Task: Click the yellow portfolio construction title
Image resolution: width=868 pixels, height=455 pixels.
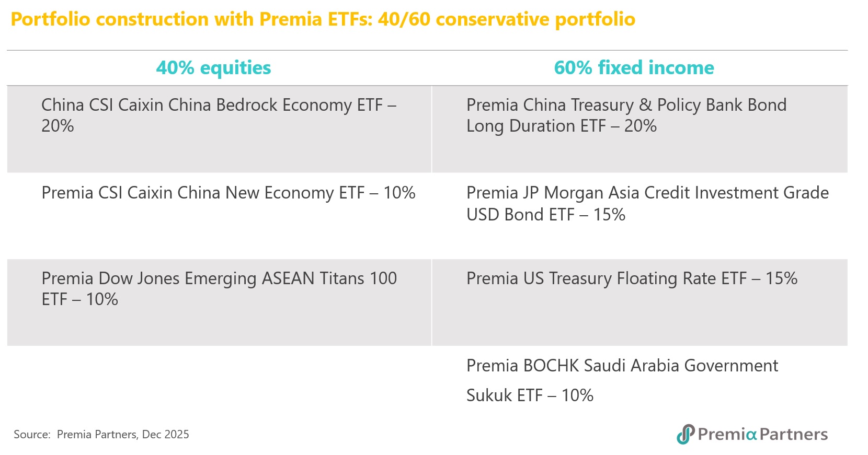Action: tap(323, 19)
